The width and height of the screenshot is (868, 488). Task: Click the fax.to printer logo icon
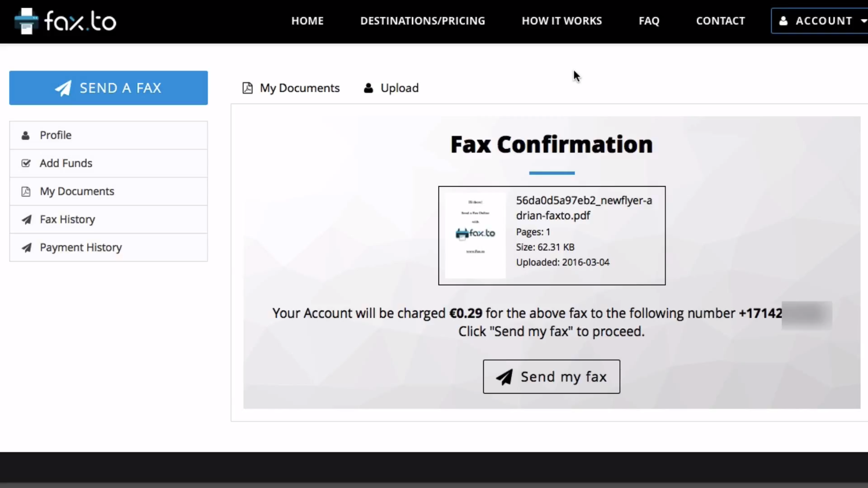coord(26,21)
